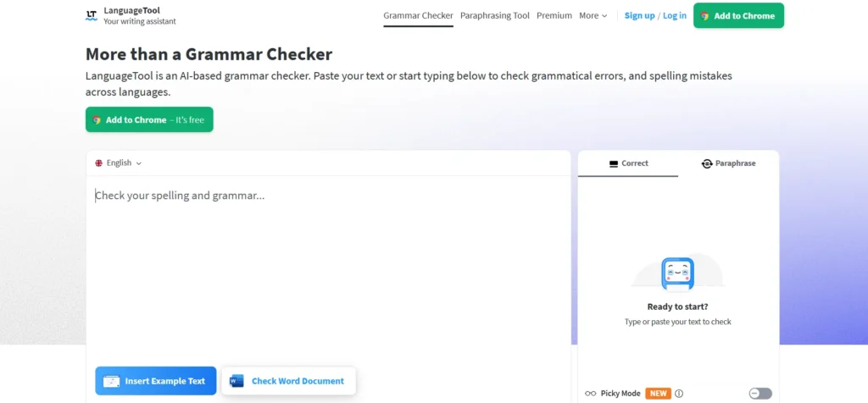Switch to the Paraphrase tab
868x403 pixels.
pos(727,163)
